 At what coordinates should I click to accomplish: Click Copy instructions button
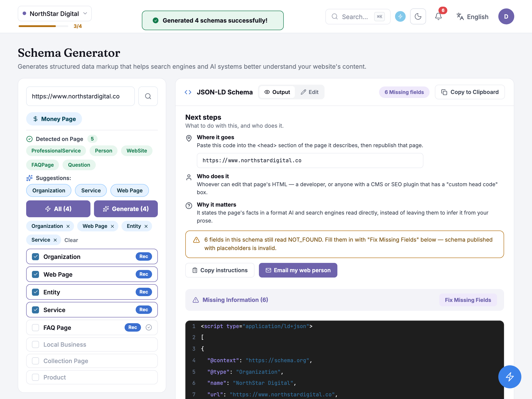(x=220, y=270)
